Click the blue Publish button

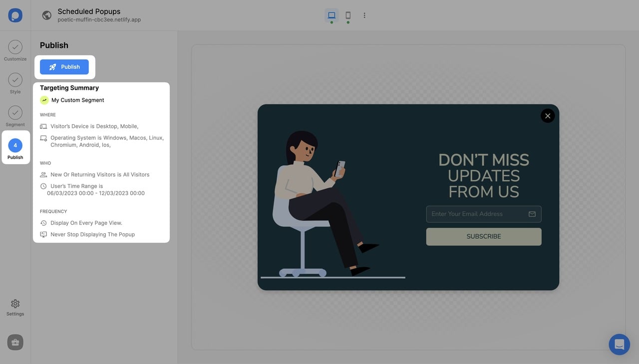(x=64, y=67)
